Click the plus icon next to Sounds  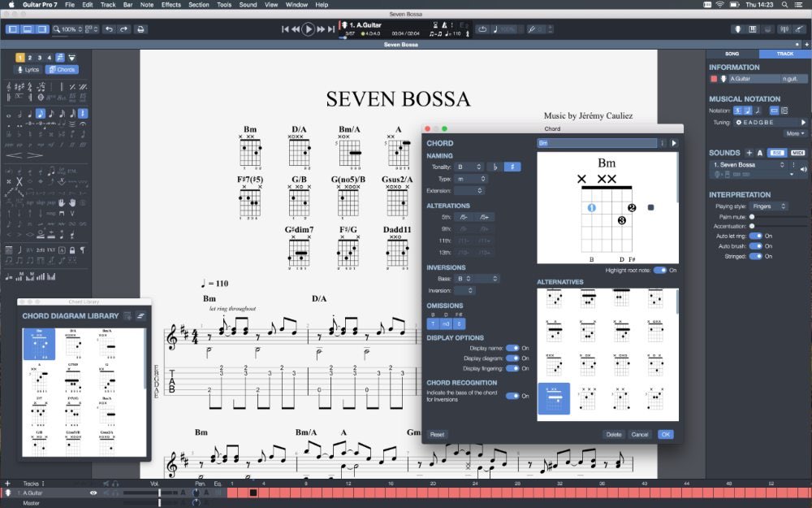[749, 153]
